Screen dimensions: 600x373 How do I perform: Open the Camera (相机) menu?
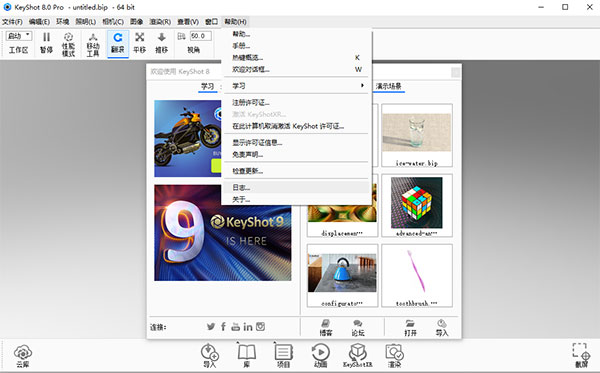pos(113,22)
